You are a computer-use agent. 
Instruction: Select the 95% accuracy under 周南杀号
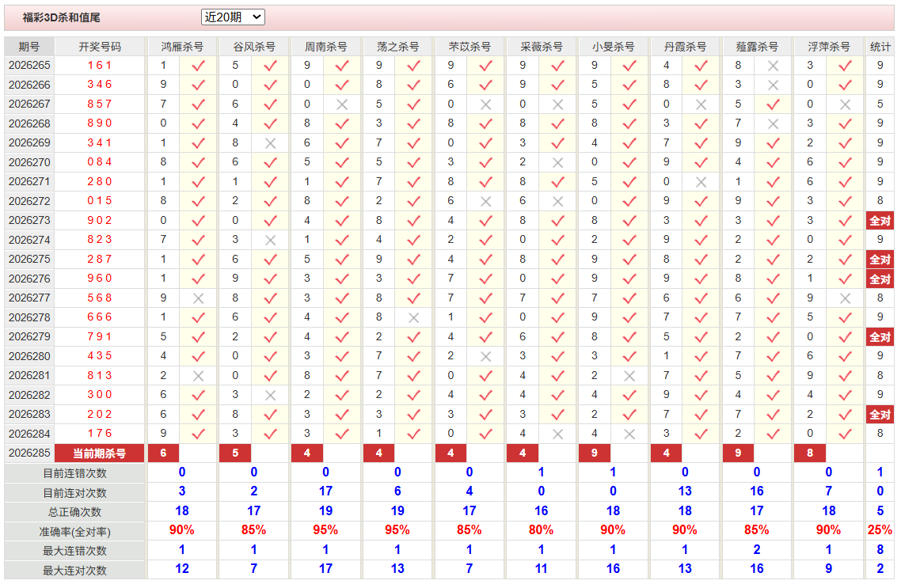click(325, 530)
